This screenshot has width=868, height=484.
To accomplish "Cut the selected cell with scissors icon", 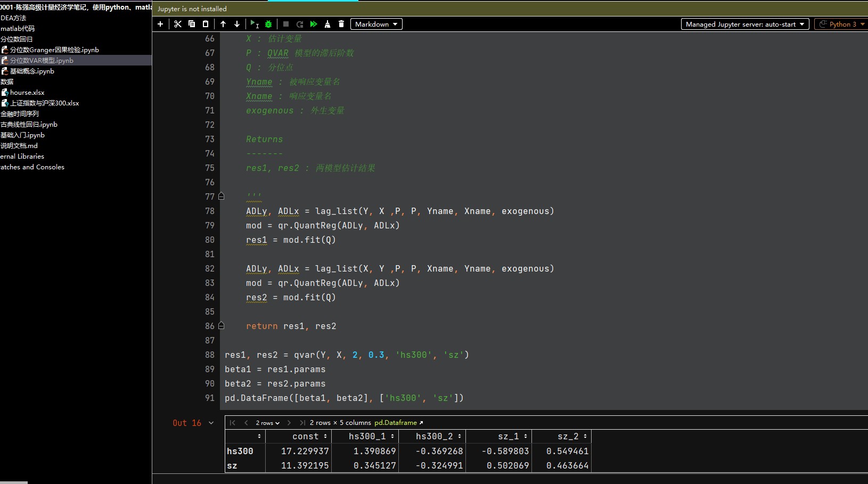I will coord(178,24).
